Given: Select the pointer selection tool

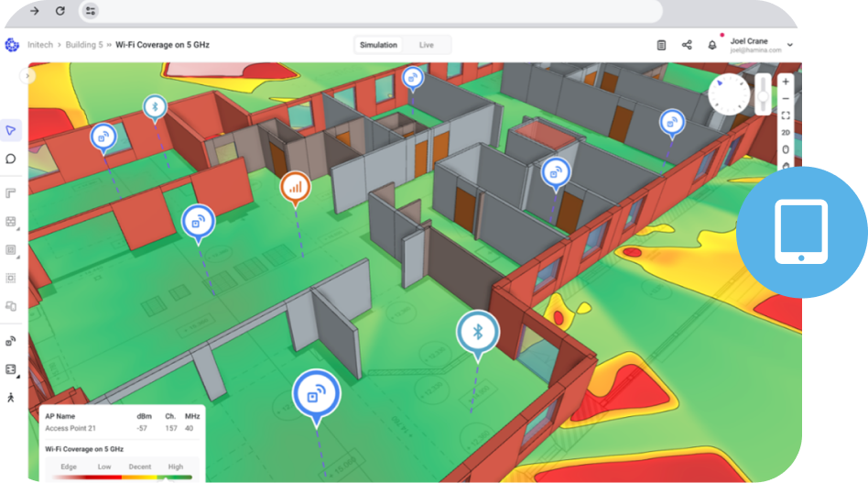Looking at the screenshot, I should 10,131.
